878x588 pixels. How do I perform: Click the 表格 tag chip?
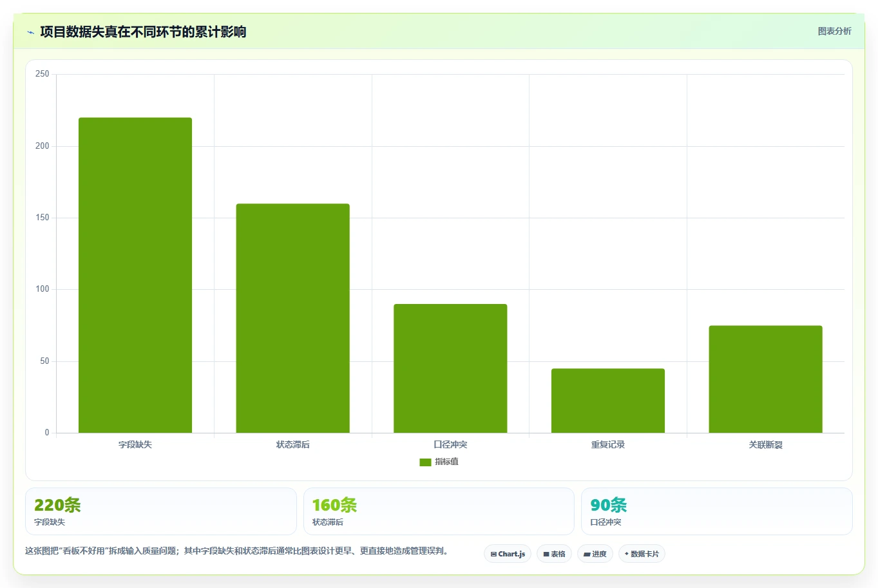click(x=554, y=554)
